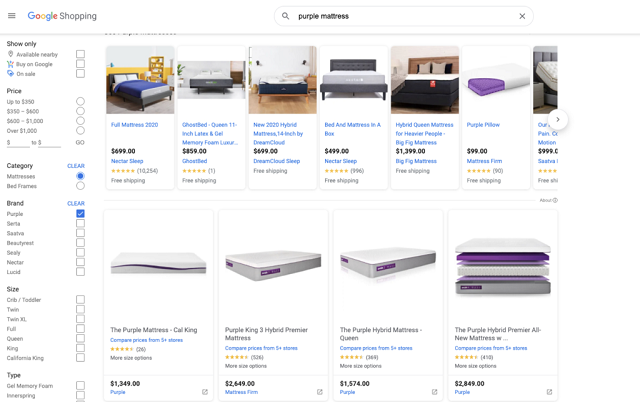Screen dimensions: 640x402
Task: Open external link for Purple Hybrid Queen
Action: 434,392
